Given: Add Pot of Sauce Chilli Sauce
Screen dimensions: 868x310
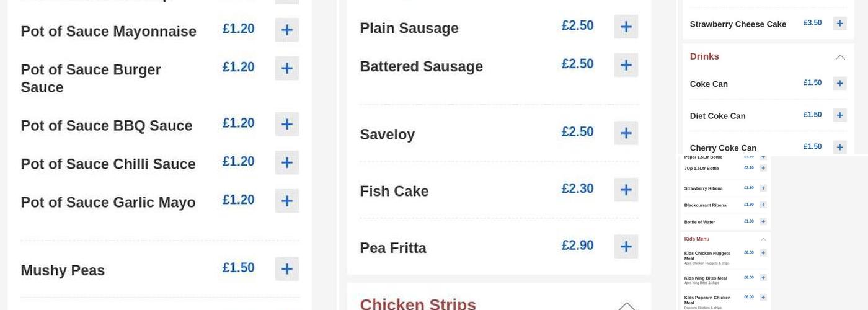Looking at the screenshot, I should [286, 162].
